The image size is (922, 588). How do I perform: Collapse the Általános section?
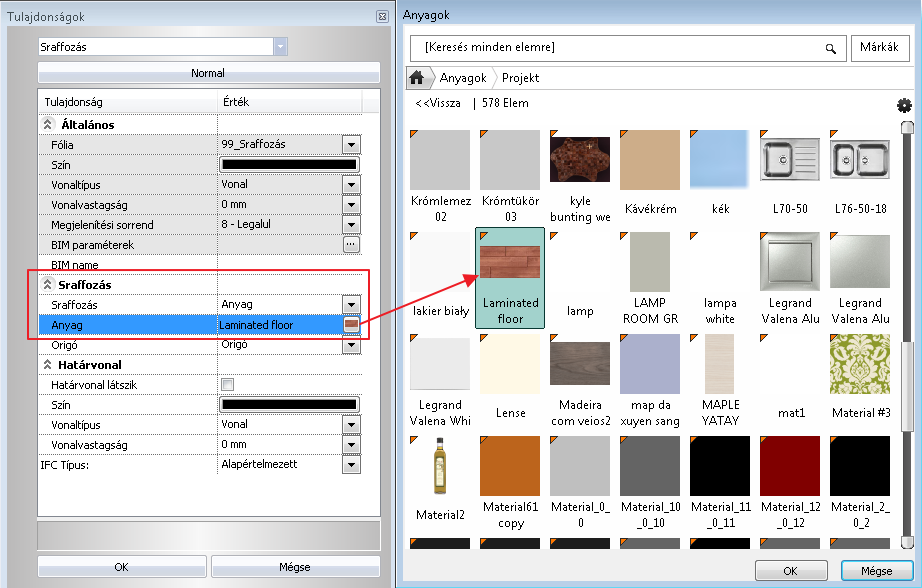tap(46, 125)
